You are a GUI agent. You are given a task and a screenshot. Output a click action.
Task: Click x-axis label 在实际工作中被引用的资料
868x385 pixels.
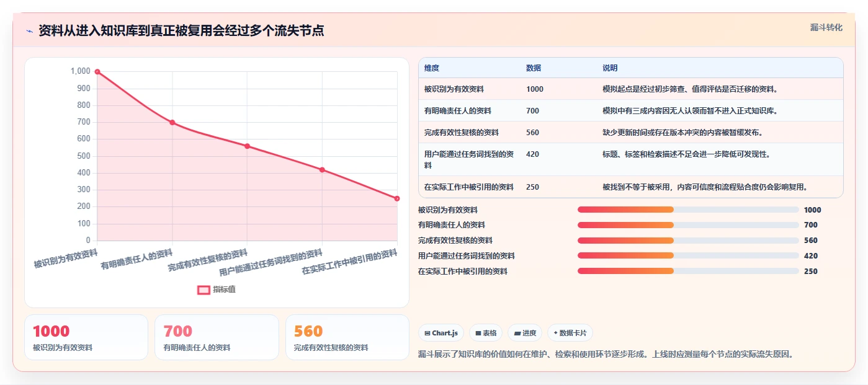click(349, 262)
